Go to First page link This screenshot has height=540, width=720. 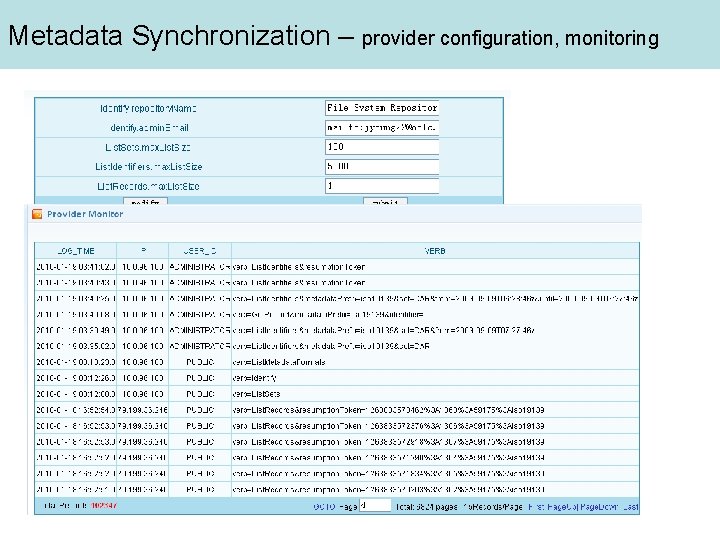(x=537, y=507)
